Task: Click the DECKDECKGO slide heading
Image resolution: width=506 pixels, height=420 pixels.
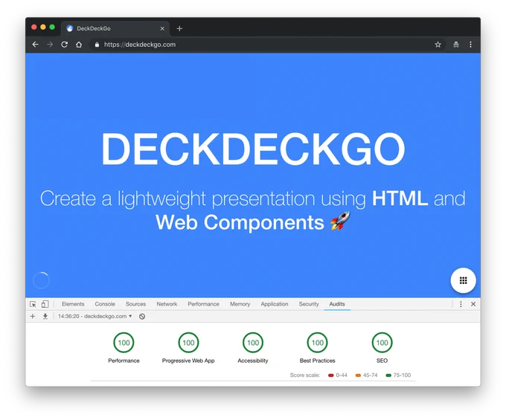Action: point(253,149)
